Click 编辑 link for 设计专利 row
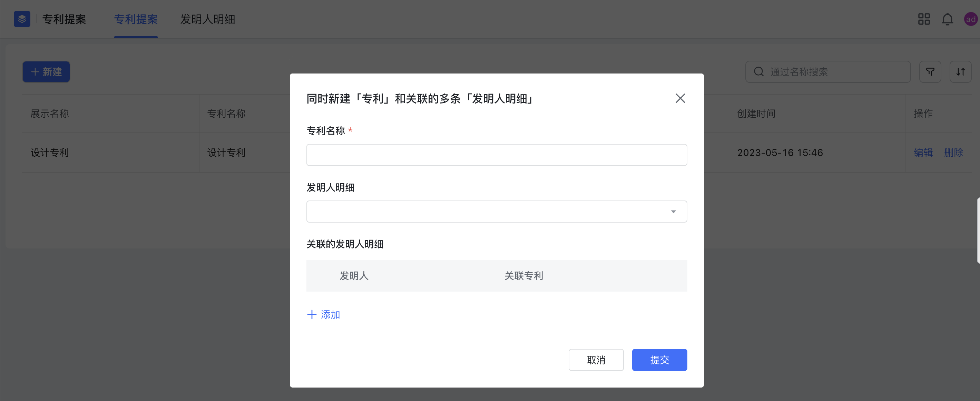 [x=923, y=153]
